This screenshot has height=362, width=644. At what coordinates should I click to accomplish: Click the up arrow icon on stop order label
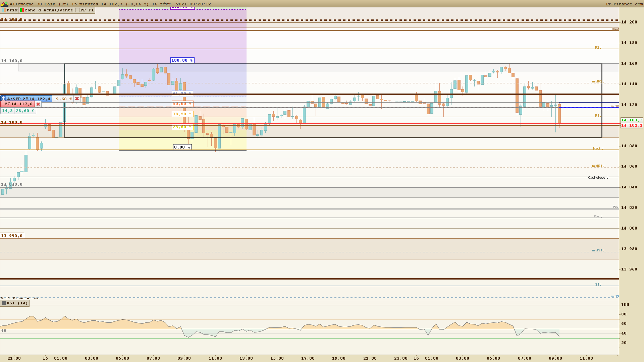pos(3,99)
